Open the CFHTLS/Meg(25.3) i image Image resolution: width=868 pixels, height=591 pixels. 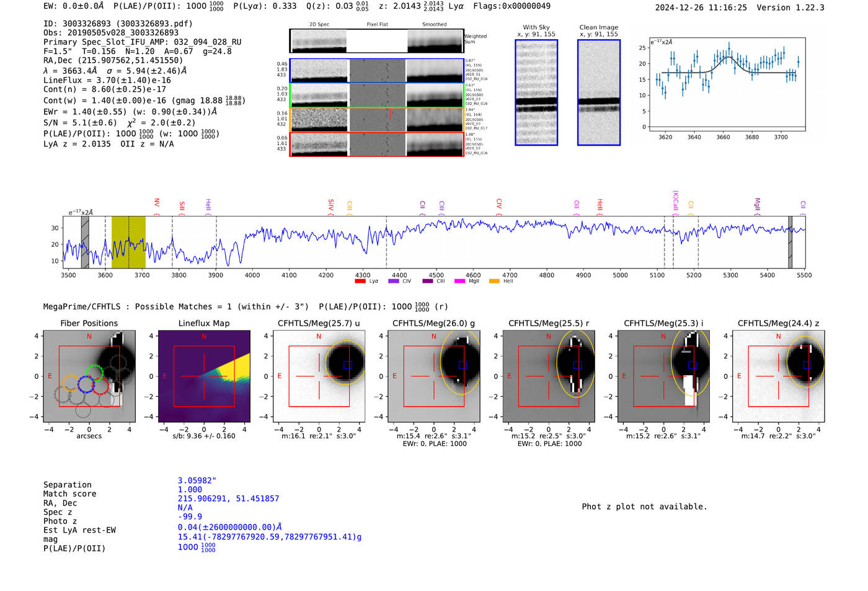pyautogui.click(x=664, y=376)
